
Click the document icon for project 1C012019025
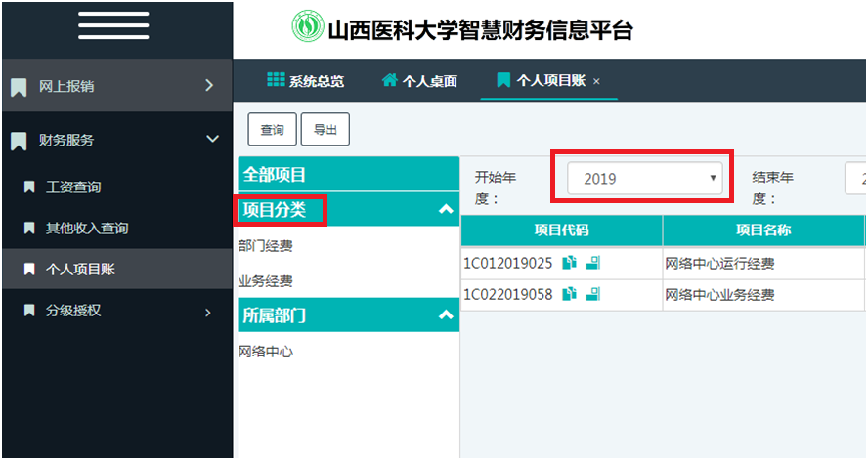click(570, 264)
